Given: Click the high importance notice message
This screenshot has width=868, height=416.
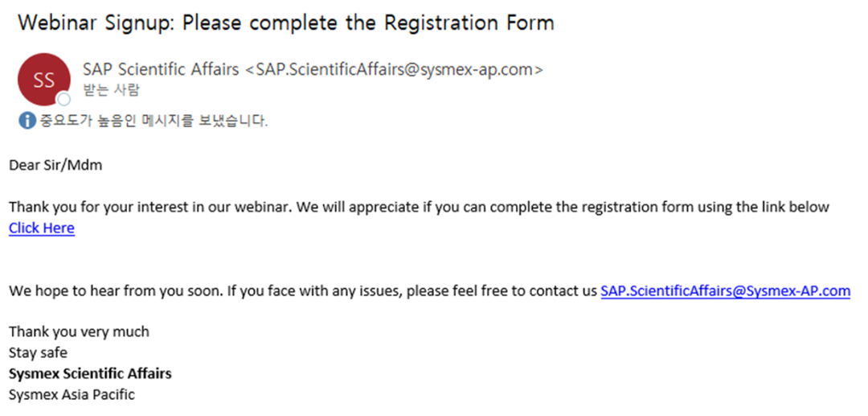Looking at the screenshot, I should pos(154,120).
